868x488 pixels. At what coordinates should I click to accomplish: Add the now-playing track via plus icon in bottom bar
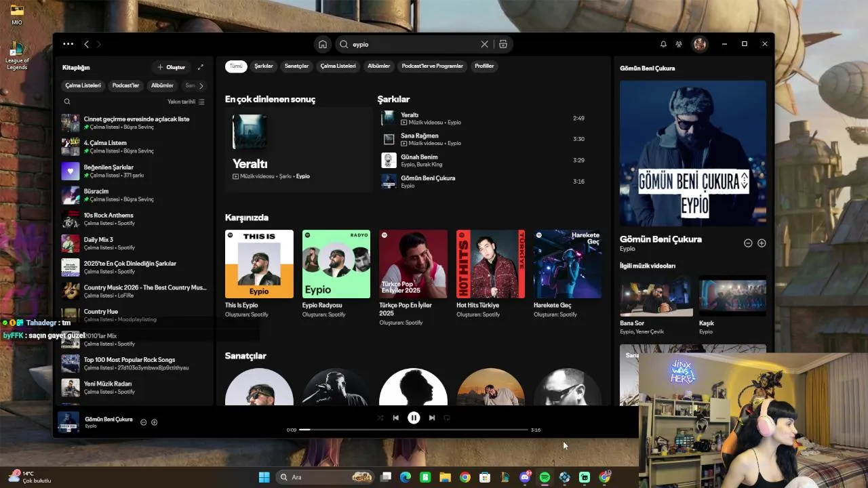pos(154,422)
